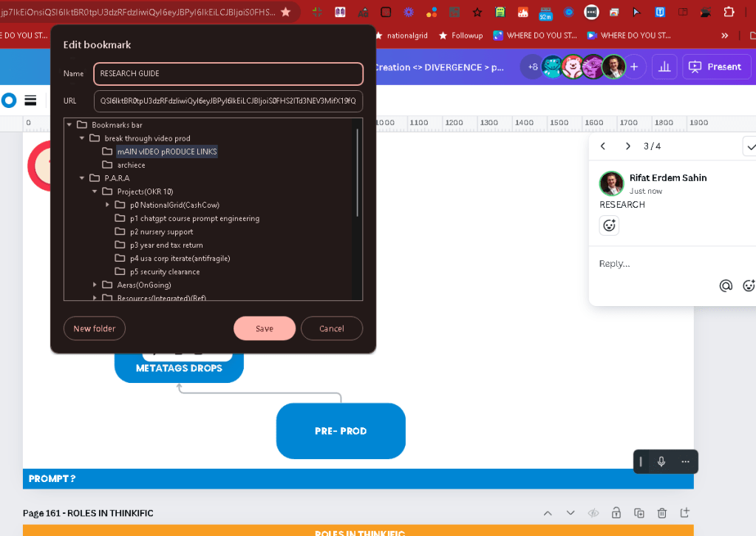Toggle hide page eye icon on Page 161
Image resolution: width=756 pixels, height=536 pixels.
point(593,513)
